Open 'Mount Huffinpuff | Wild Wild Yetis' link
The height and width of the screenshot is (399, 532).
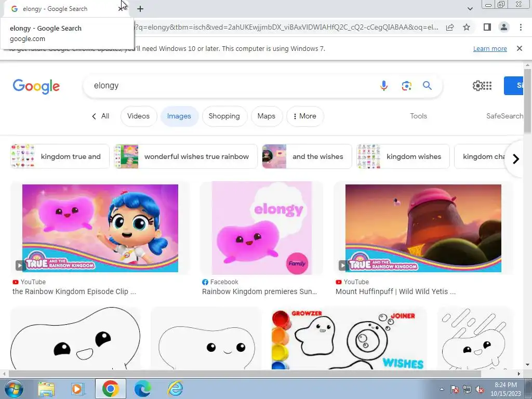[395, 291]
